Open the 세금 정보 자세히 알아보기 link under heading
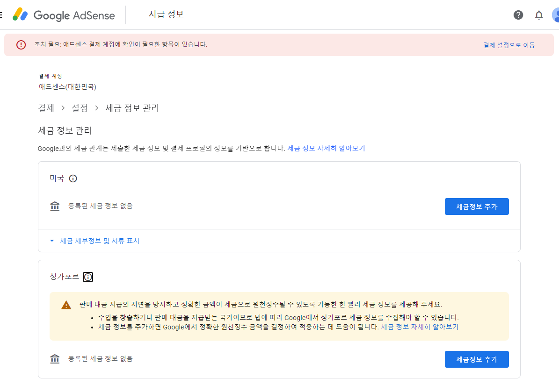Viewport: 559px width, 392px height. tap(326, 148)
